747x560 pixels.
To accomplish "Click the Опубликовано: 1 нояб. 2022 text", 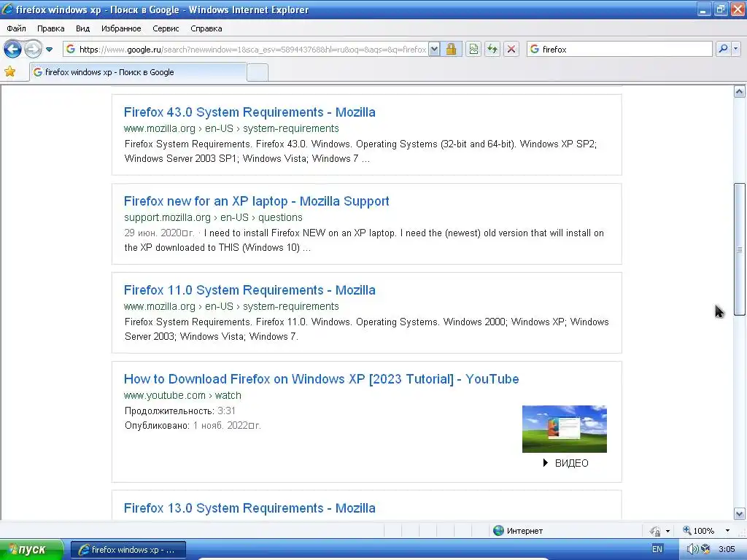I will (193, 426).
